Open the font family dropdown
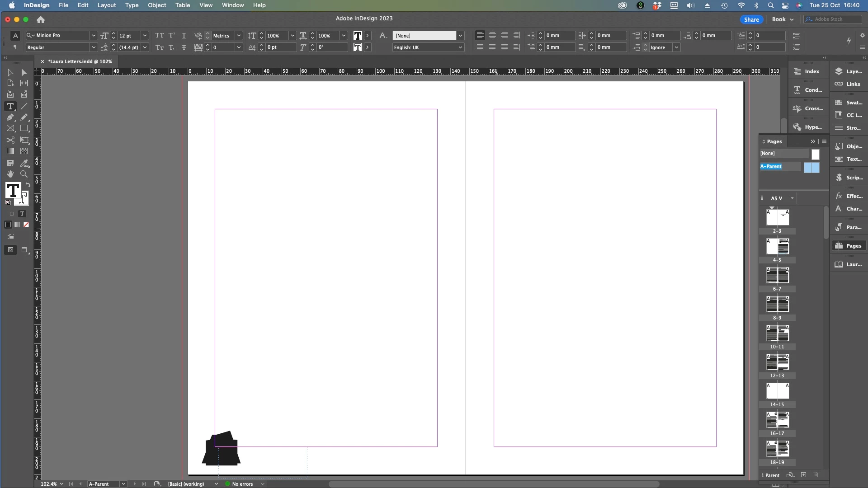This screenshot has height=488, width=868. [x=94, y=36]
